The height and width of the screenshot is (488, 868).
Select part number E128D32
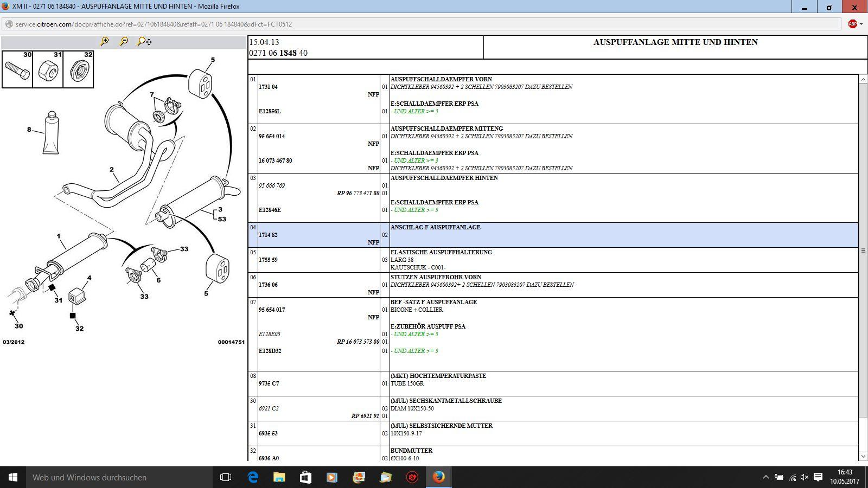click(270, 351)
